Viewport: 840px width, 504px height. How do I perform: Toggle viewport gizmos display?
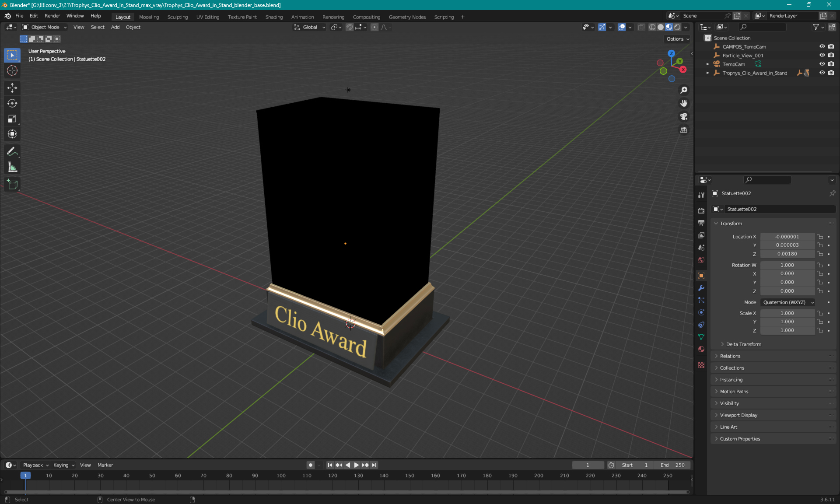pos(602,27)
